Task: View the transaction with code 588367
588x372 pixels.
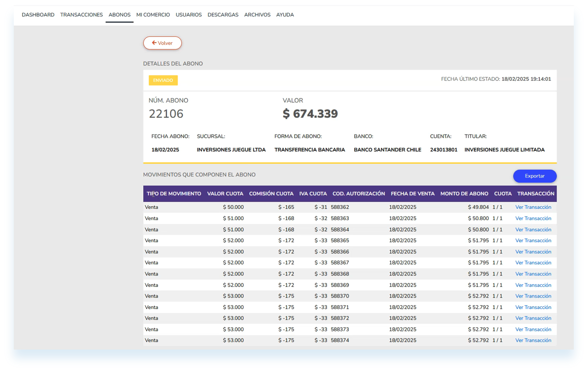Action: tap(533, 263)
